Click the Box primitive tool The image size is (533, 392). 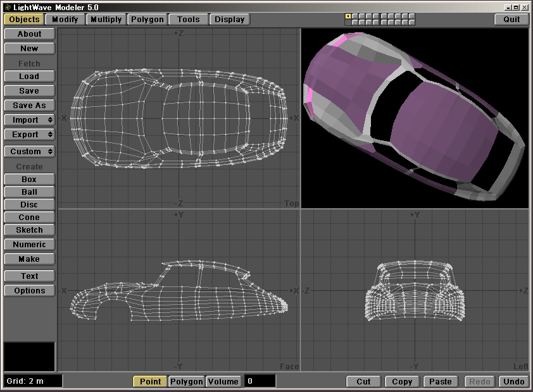pos(29,180)
